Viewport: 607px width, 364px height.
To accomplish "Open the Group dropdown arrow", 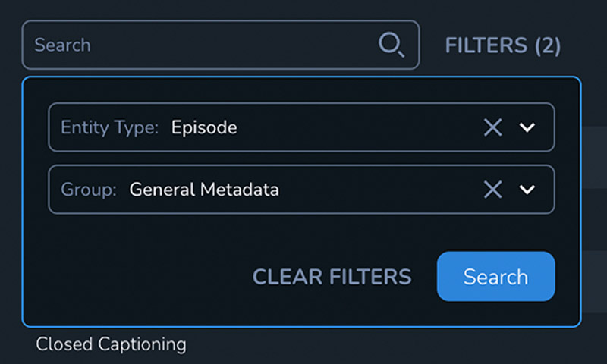I will coord(527,190).
